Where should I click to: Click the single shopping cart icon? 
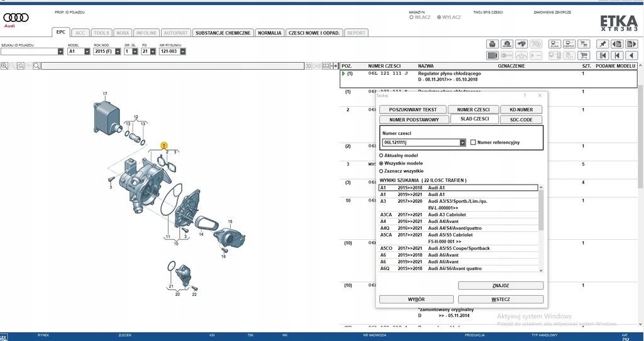click(584, 55)
